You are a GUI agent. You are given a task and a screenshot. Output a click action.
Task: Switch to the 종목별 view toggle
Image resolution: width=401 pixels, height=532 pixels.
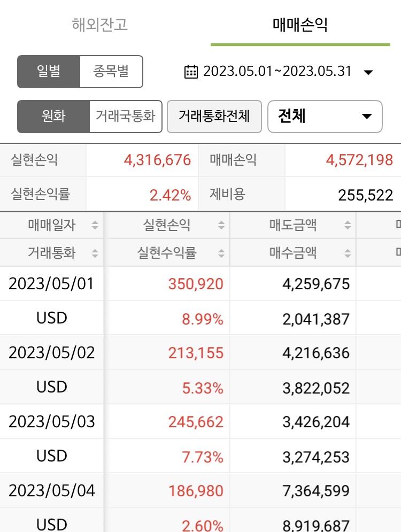[x=111, y=72]
